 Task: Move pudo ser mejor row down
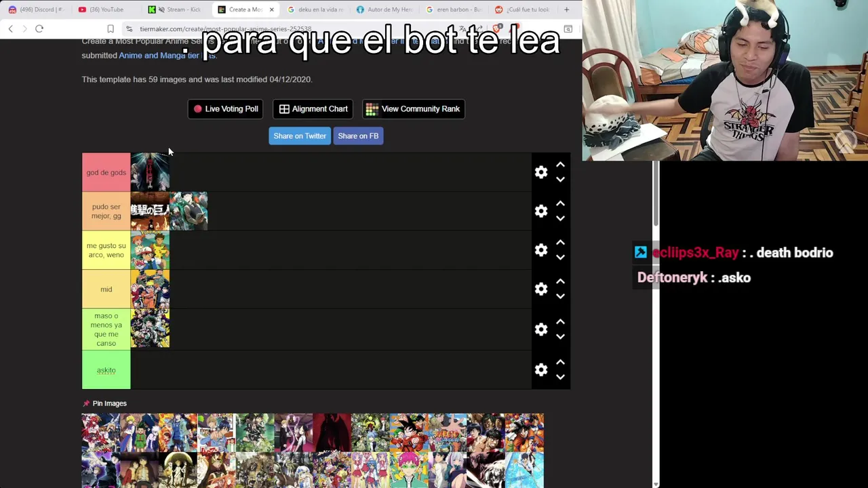[560, 218]
